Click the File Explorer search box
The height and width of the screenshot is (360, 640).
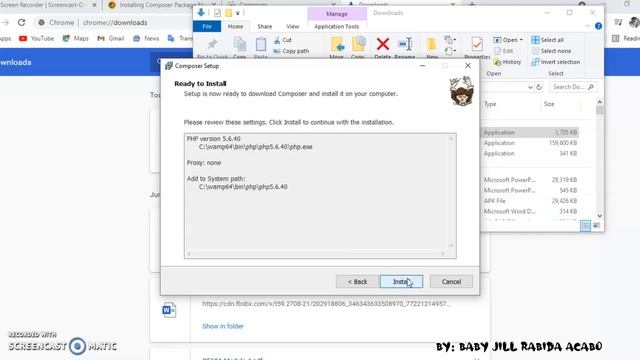tap(573, 87)
